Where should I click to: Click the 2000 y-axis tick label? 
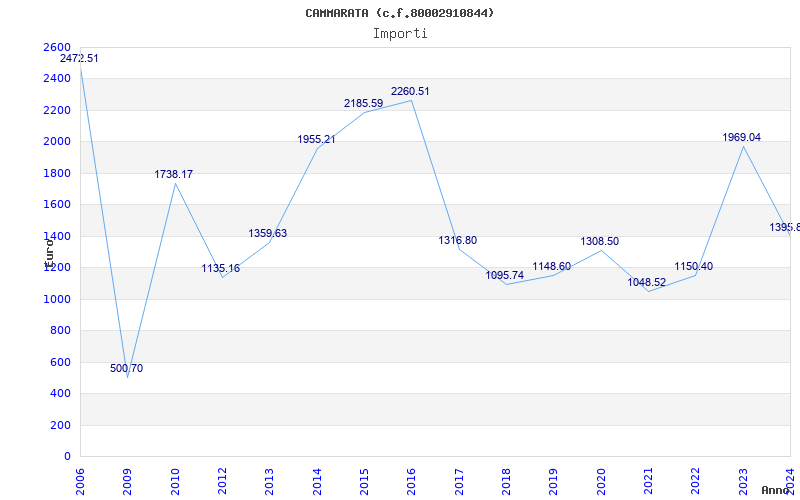57,142
